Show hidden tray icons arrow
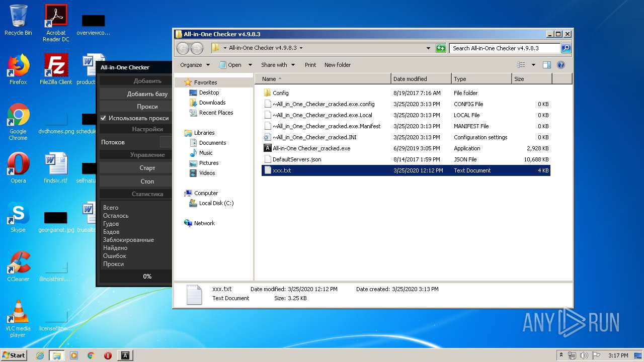 pos(561,355)
